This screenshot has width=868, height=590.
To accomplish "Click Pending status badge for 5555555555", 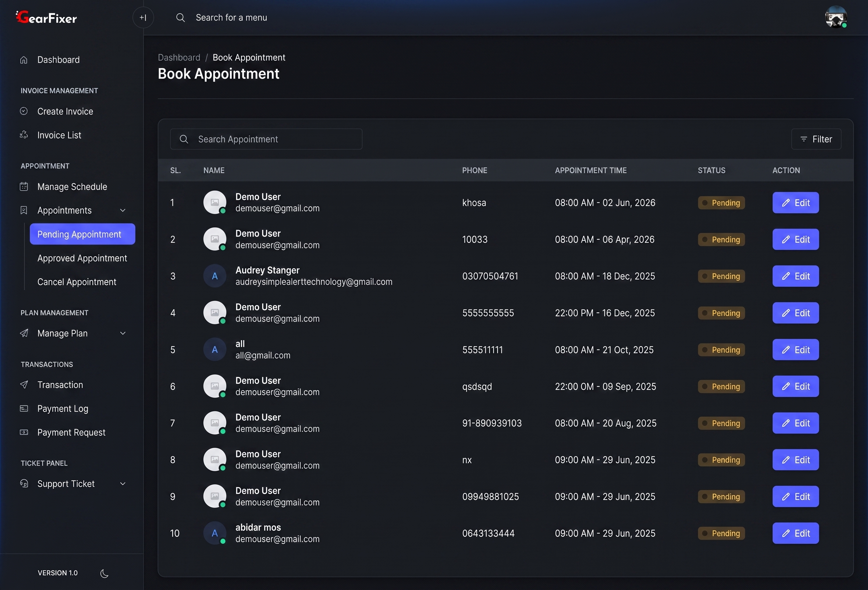I will coord(721,313).
